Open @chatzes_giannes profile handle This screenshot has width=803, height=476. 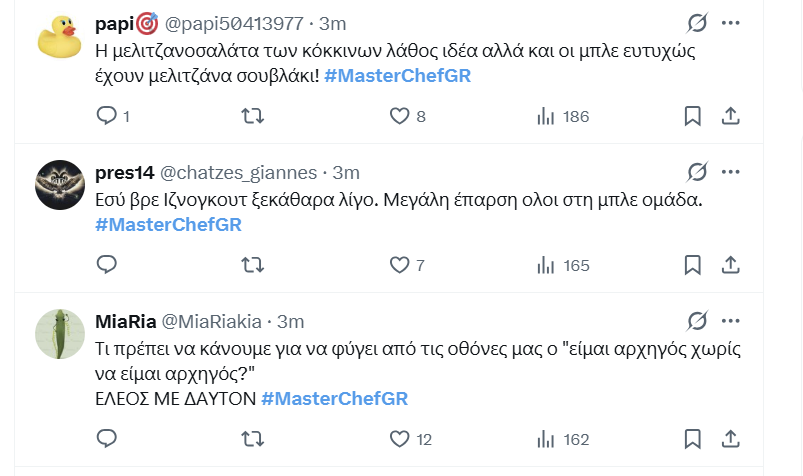(x=239, y=172)
